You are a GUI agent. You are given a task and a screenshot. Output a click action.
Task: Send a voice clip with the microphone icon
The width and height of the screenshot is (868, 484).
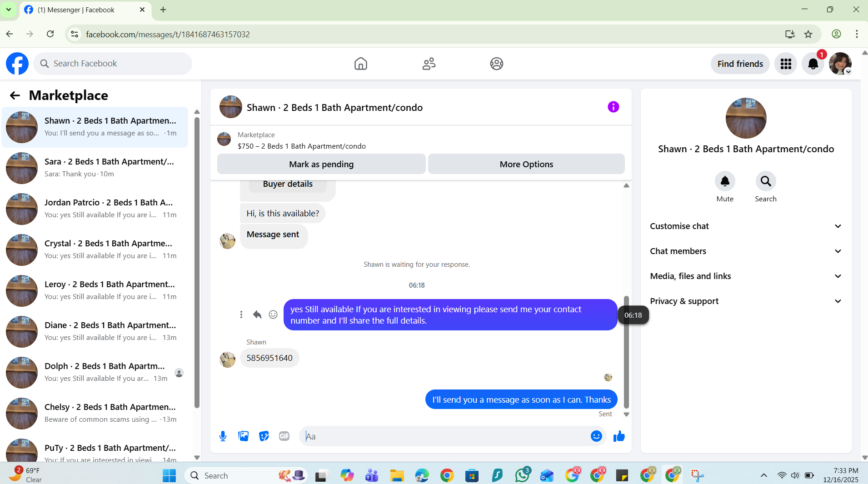223,436
